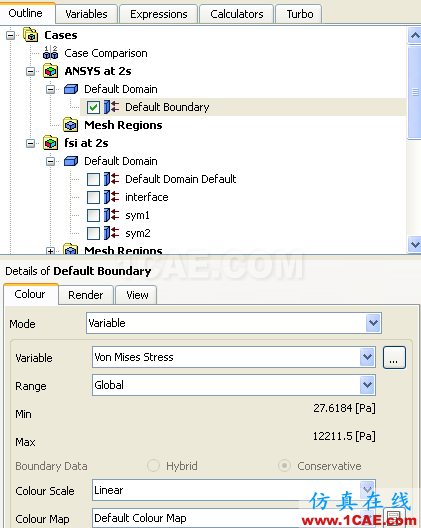The height and width of the screenshot is (528, 421).
Task: Click the interface boundary icon
Action: click(111, 197)
